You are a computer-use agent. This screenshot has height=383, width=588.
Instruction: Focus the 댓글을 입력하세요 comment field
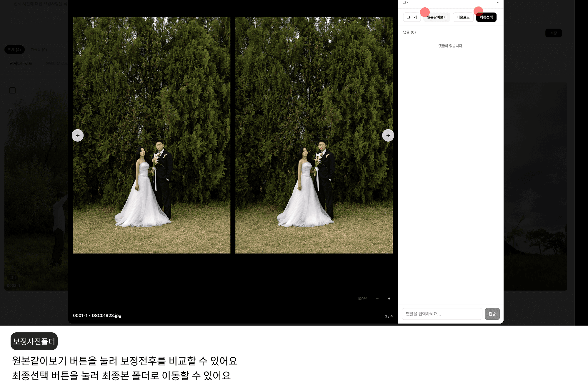(442, 314)
